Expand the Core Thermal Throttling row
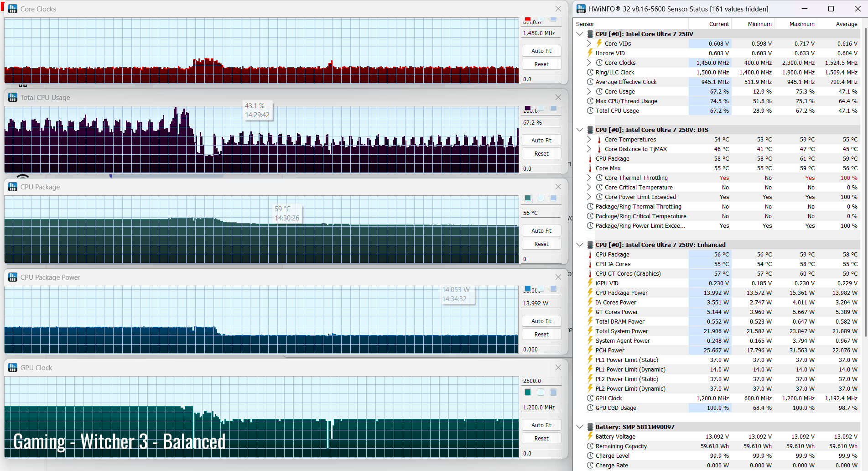868x471 pixels. 589,178
